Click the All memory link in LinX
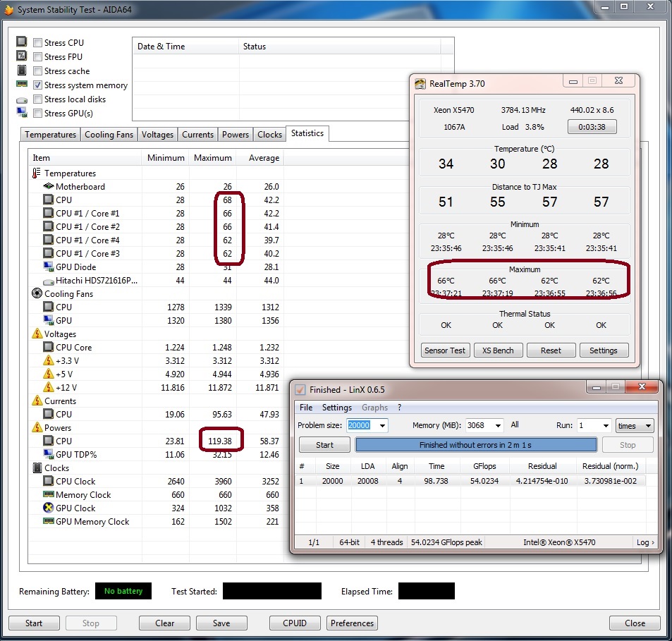The height and width of the screenshot is (641, 672). (x=515, y=425)
